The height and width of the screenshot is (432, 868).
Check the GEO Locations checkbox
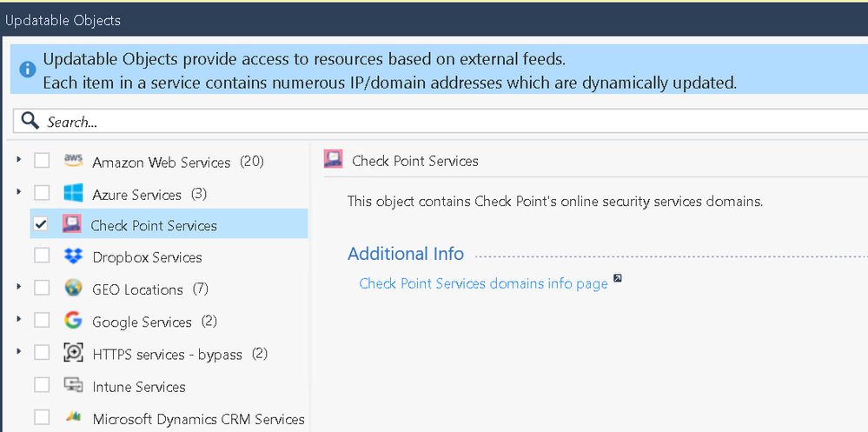click(42, 288)
